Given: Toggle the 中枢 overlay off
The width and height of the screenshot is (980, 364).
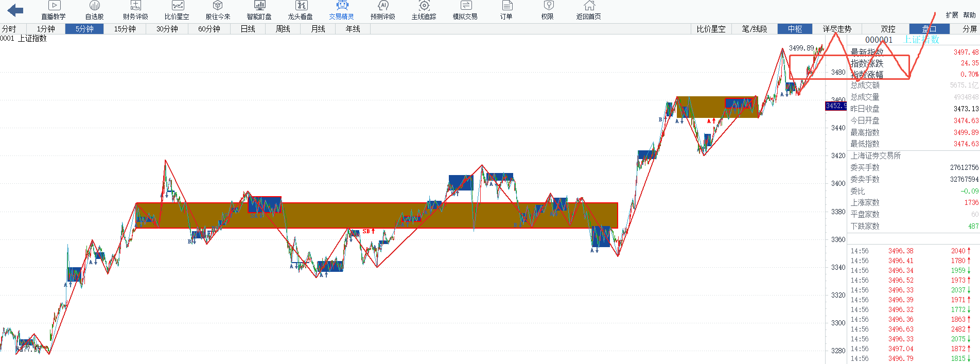Looking at the screenshot, I should point(795,29).
